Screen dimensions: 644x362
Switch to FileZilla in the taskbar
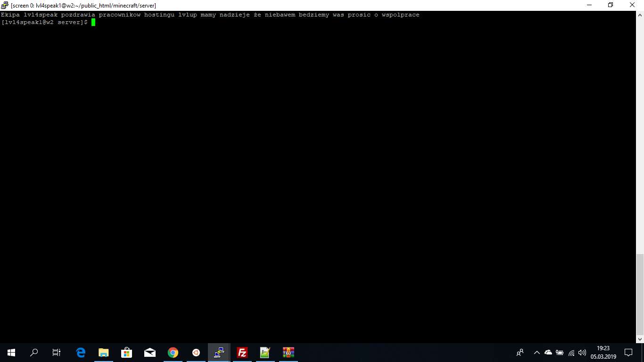tap(242, 353)
